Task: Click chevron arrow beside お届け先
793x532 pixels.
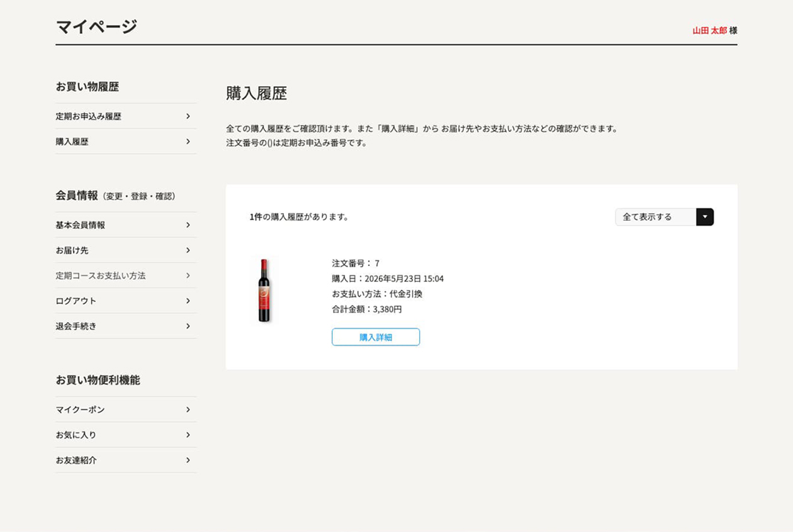Action: pyautogui.click(x=188, y=250)
